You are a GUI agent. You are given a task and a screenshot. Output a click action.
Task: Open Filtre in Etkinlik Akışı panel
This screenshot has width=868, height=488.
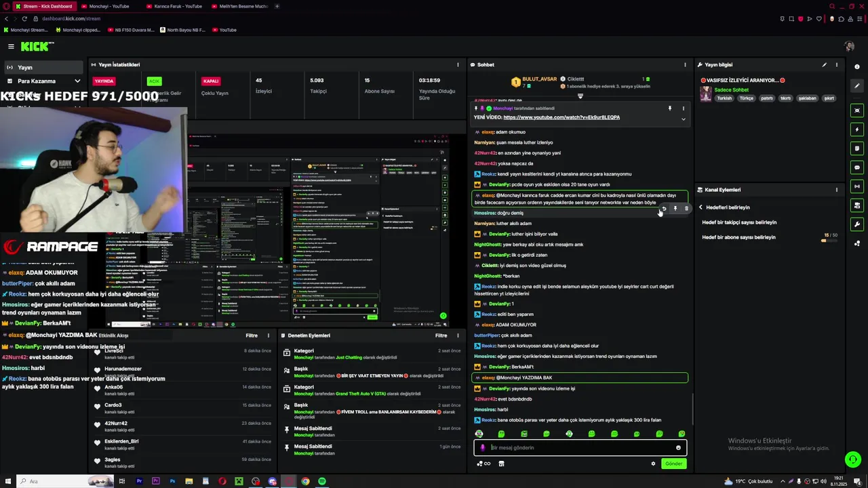click(252, 335)
